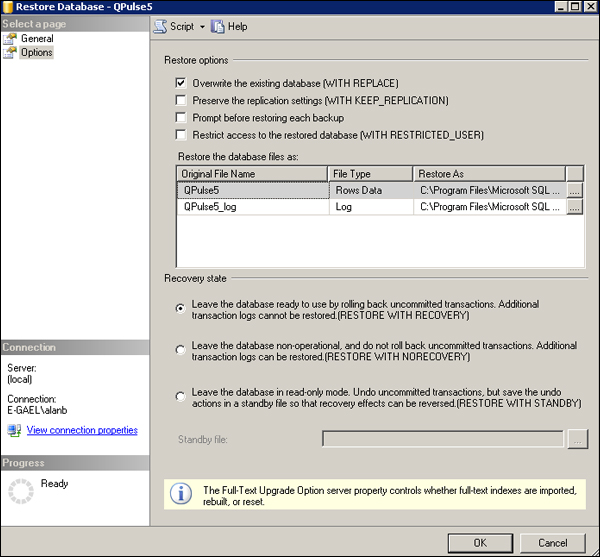
Task: Click the Script toolbar icon
Action: pyautogui.click(x=160, y=27)
